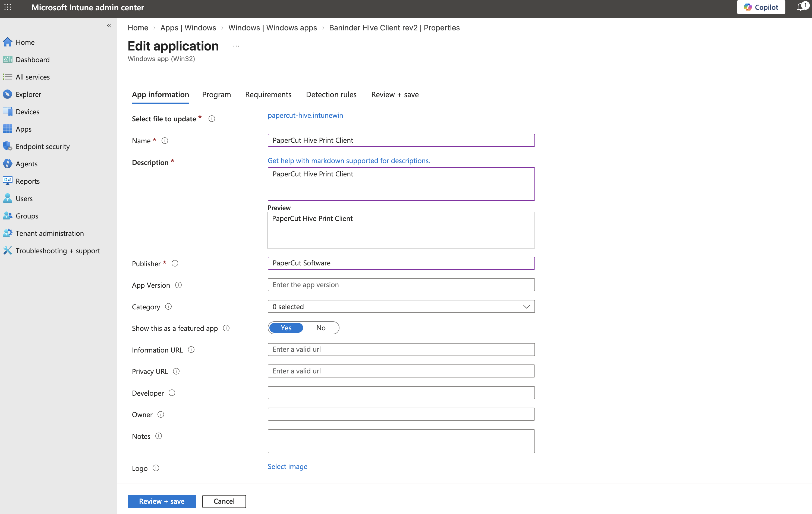Screen dimensions: 812x514
Task: Click the info icon next to Publisher
Action: pyautogui.click(x=175, y=264)
